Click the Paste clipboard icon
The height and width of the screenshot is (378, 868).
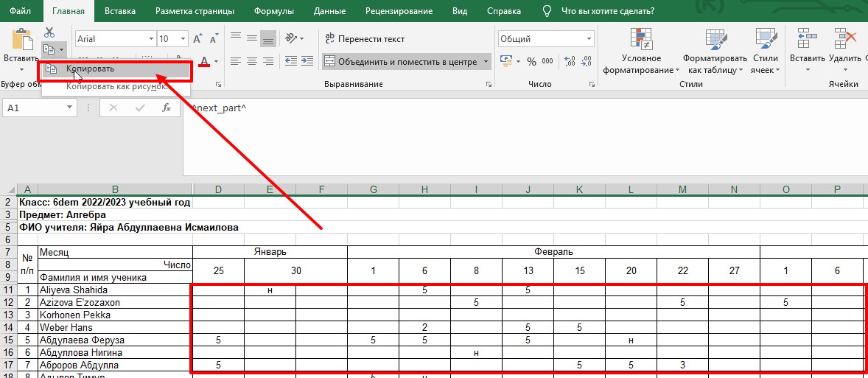[x=22, y=40]
